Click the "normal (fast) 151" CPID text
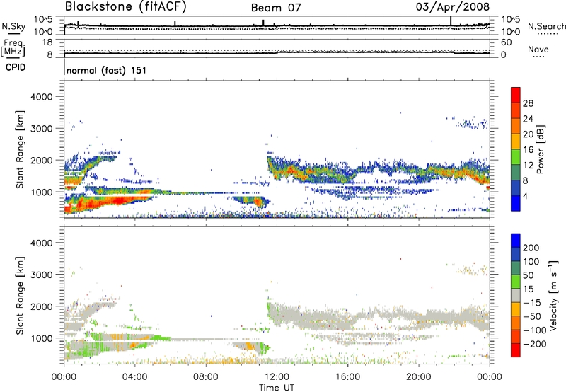This screenshot has width=566, height=392. click(107, 70)
